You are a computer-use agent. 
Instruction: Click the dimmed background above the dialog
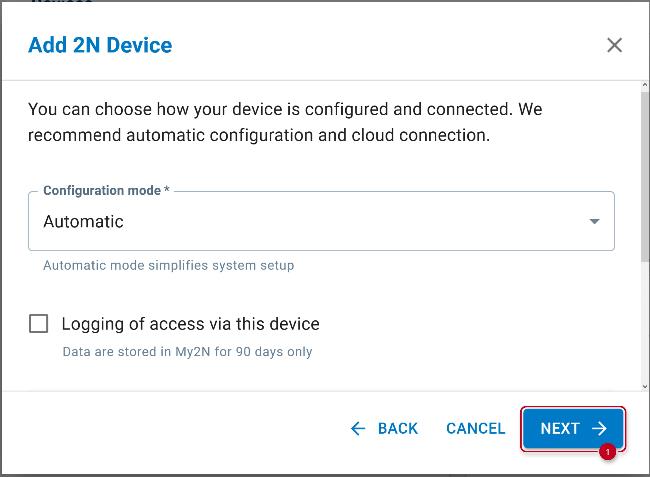(300, 4)
